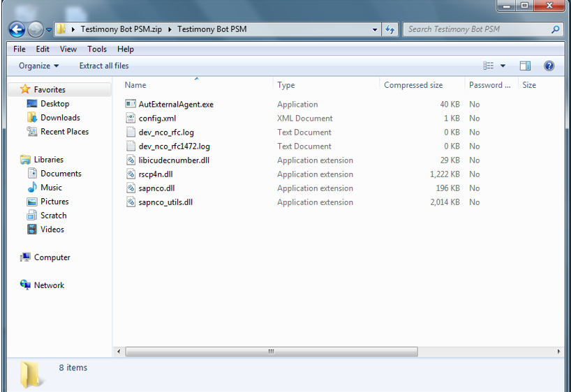Select the config.xml file icon
This screenshot has width=571, height=392.
point(131,118)
